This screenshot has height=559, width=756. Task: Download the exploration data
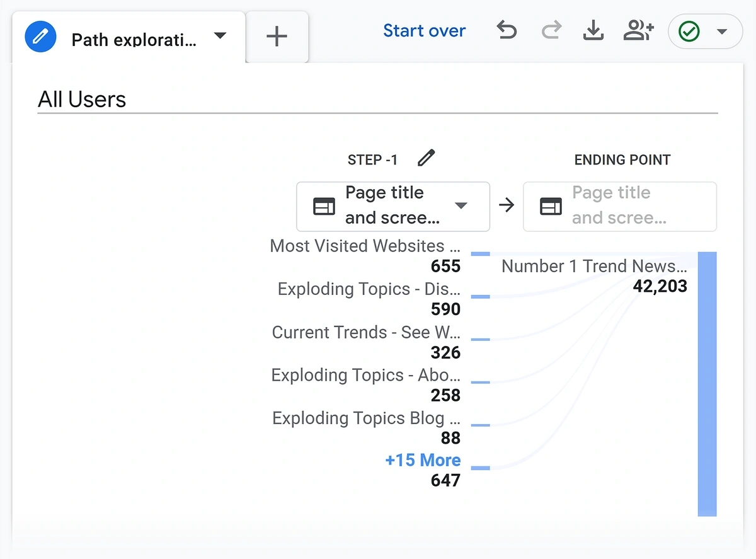pos(593,30)
